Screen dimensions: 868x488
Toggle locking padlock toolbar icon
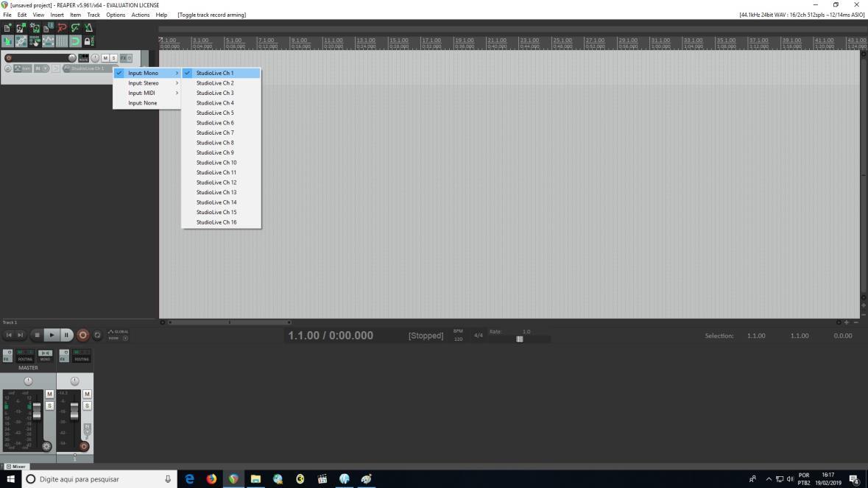pos(88,41)
